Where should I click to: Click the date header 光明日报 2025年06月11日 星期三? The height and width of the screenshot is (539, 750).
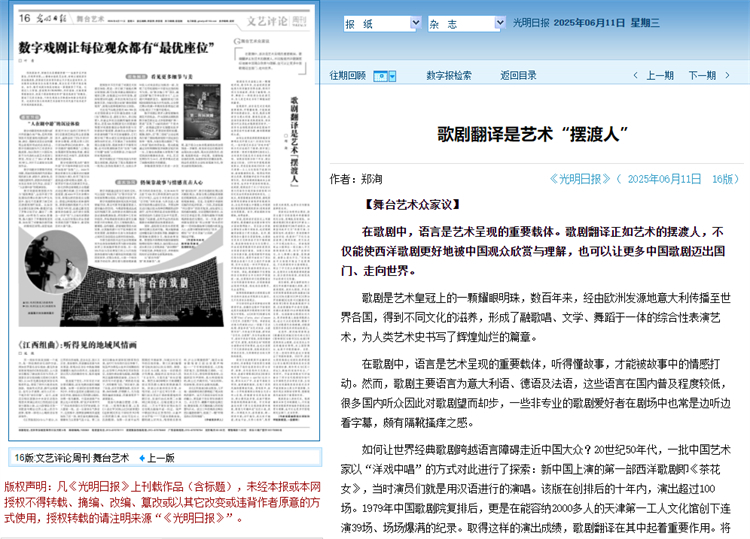pyautogui.click(x=586, y=23)
